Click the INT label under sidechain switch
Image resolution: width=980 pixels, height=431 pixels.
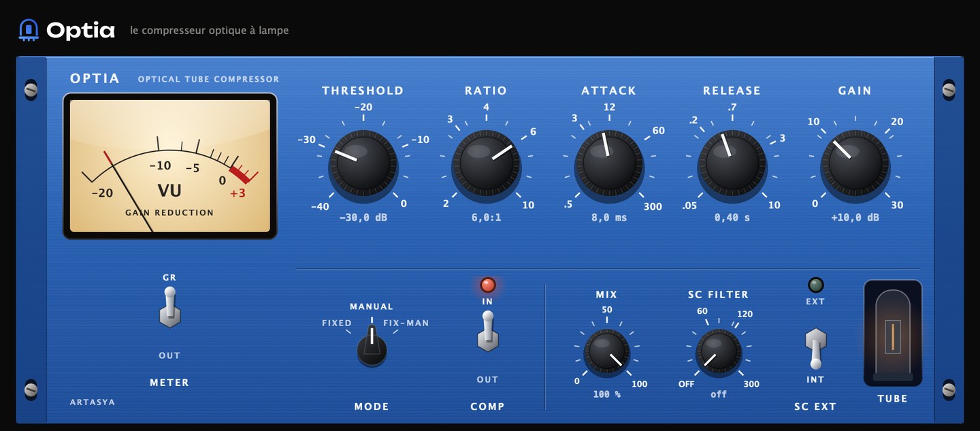point(815,380)
